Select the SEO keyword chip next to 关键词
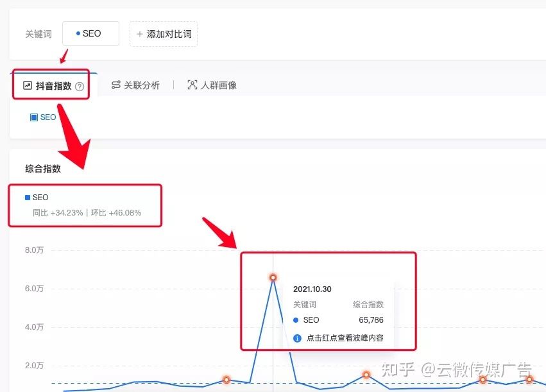The image size is (546, 392). (x=90, y=33)
